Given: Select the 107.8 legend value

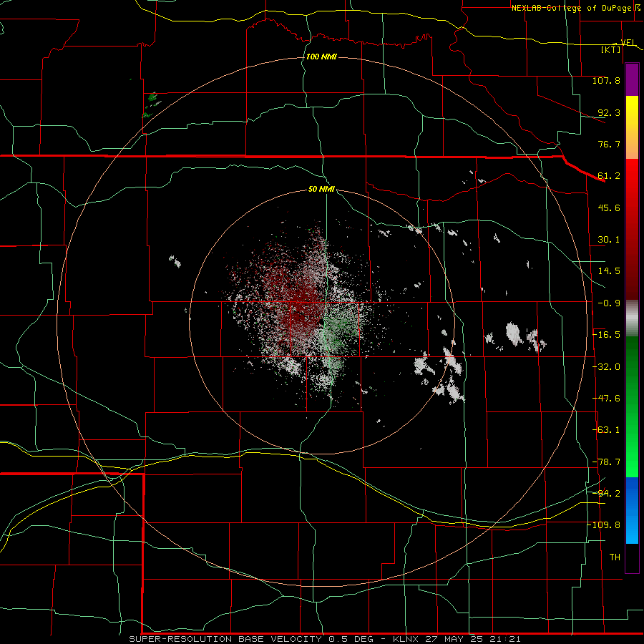Looking at the screenshot, I should pos(606,80).
